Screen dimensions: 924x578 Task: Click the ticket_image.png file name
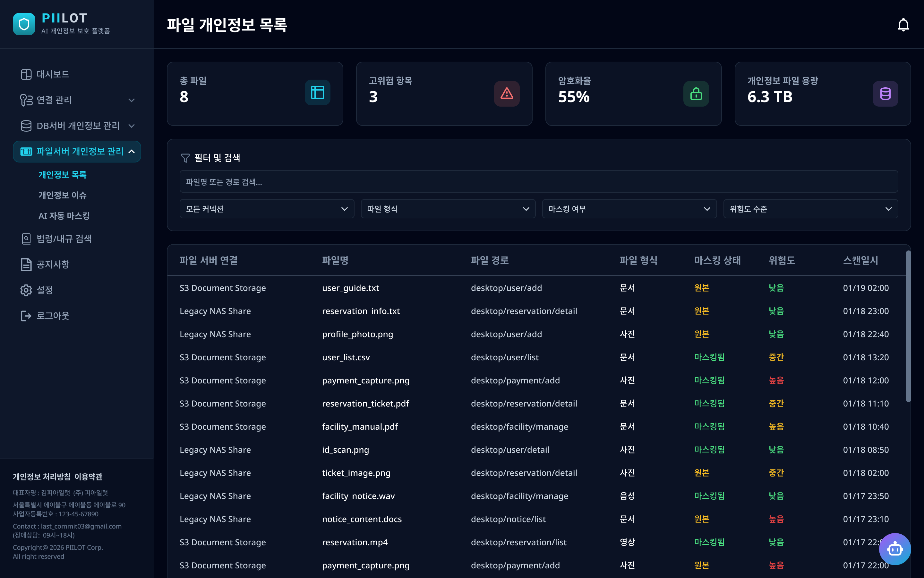356,473
